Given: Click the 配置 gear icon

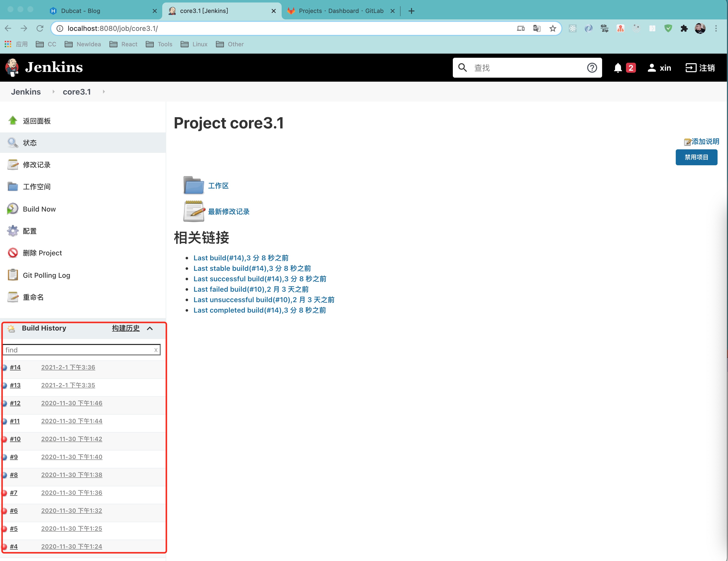Looking at the screenshot, I should (x=13, y=231).
